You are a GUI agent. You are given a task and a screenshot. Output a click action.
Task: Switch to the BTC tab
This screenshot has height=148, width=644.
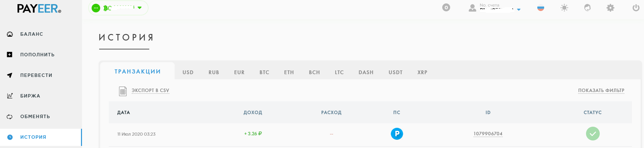[x=264, y=72]
